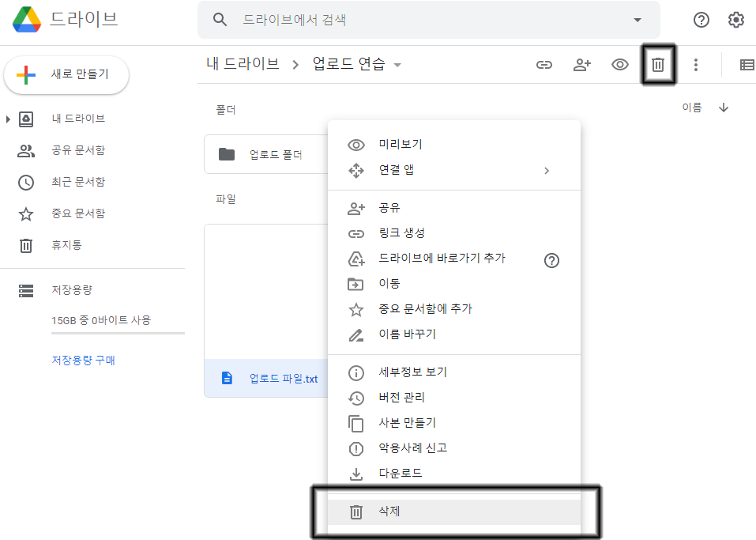756x540 pixels.
Task: Open the 업로드 폴더 folder
Action: pos(266,154)
